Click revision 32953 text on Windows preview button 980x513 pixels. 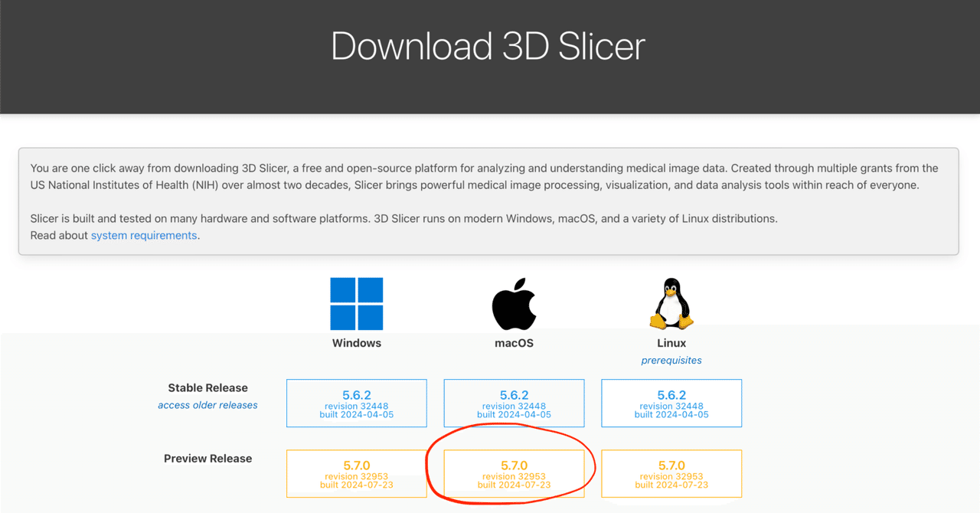click(x=356, y=476)
